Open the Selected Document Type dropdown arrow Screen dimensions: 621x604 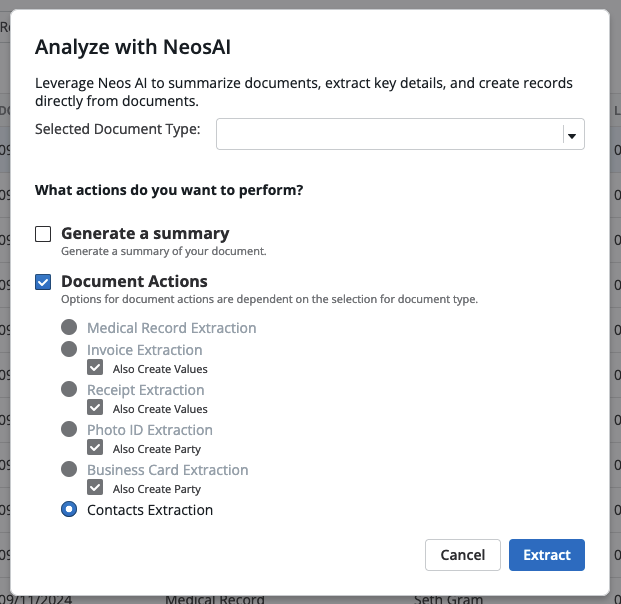point(571,136)
